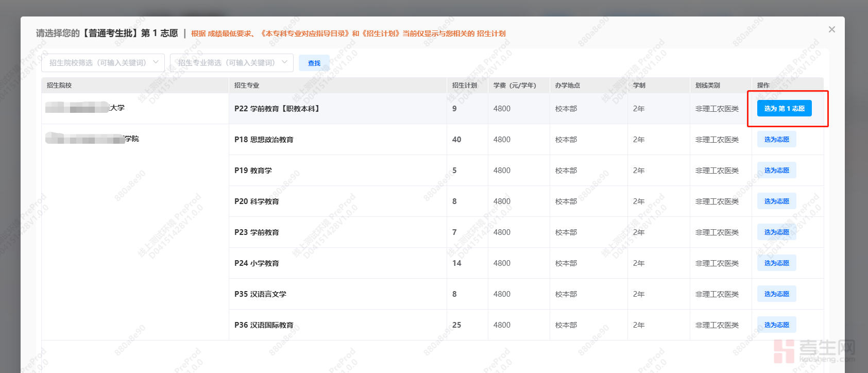Select P23 学前教育 as 志愿
This screenshot has width=868, height=373.
776,232
